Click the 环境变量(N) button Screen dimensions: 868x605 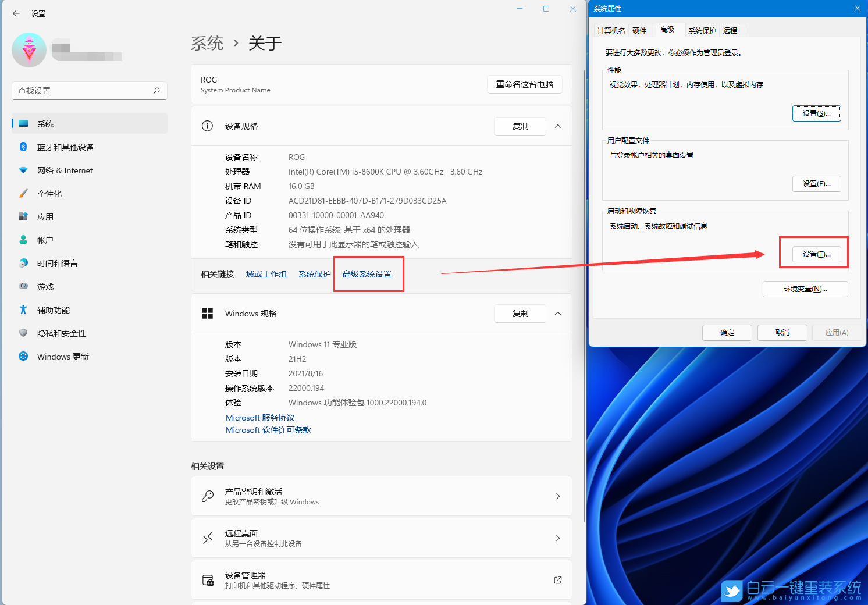(805, 289)
